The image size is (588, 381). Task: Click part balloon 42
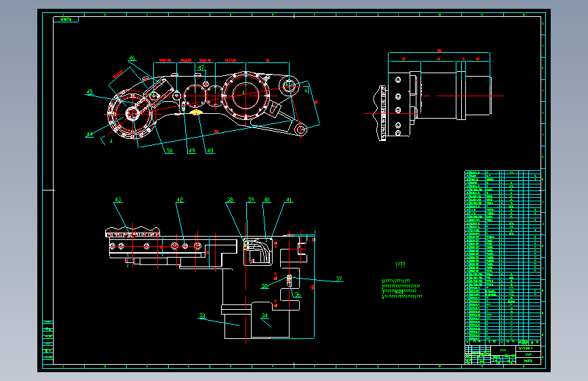tap(180, 199)
